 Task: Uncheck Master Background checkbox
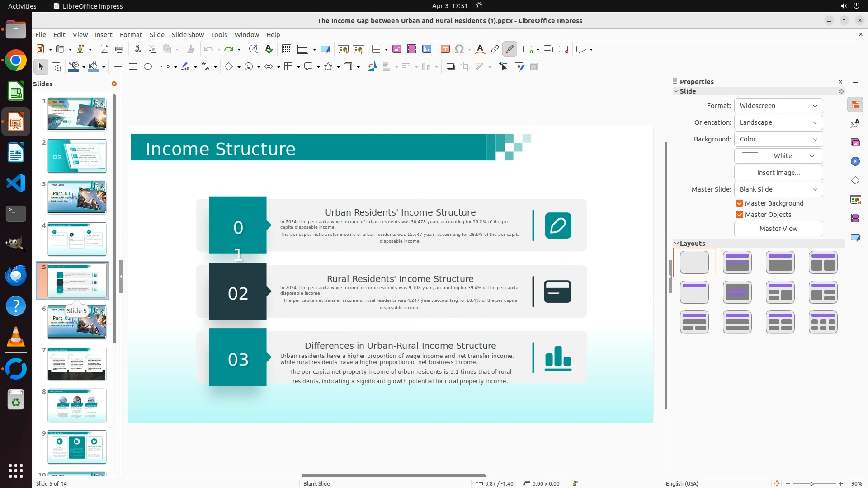coord(740,203)
